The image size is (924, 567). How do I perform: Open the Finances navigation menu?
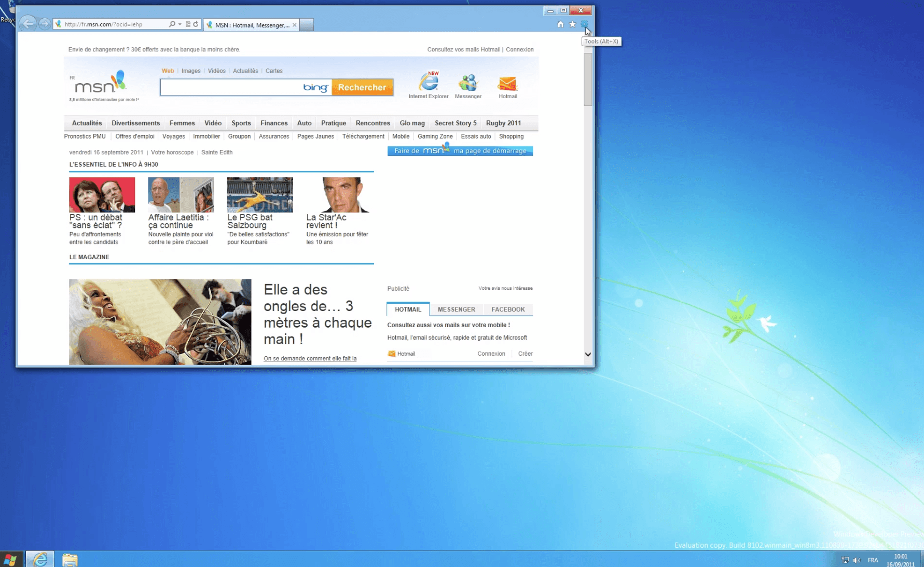coord(274,123)
